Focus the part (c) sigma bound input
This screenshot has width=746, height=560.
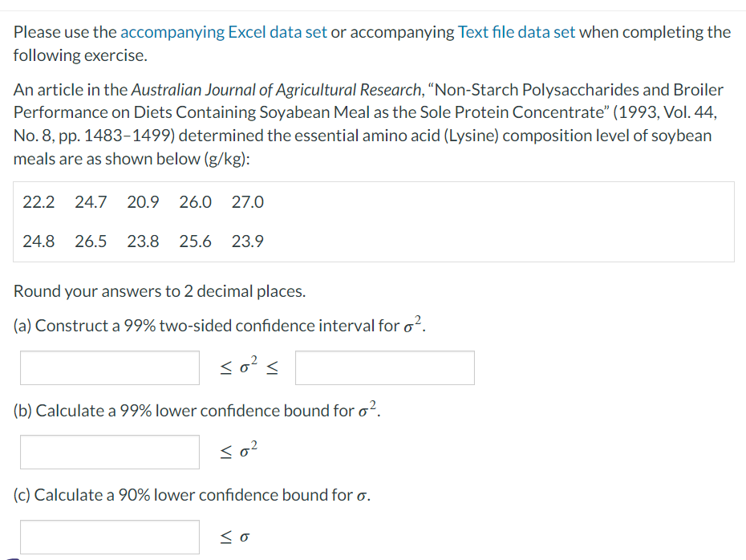[x=110, y=536]
